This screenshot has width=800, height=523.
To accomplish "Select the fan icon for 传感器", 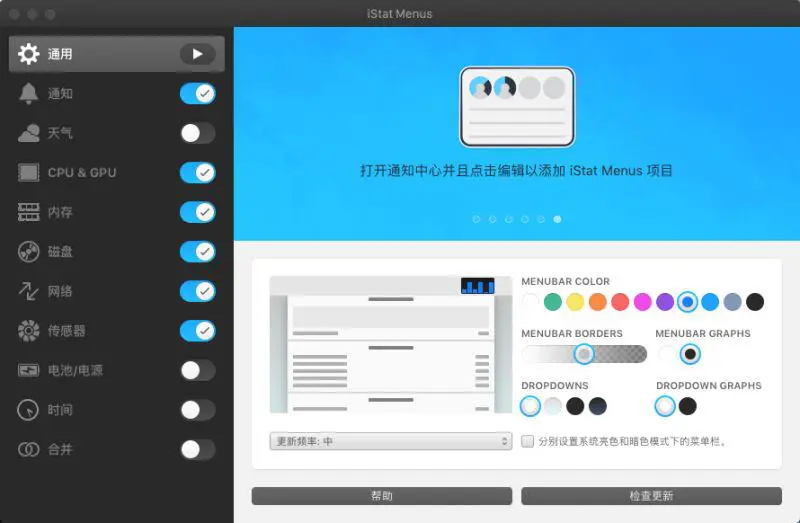I will pyautogui.click(x=29, y=331).
